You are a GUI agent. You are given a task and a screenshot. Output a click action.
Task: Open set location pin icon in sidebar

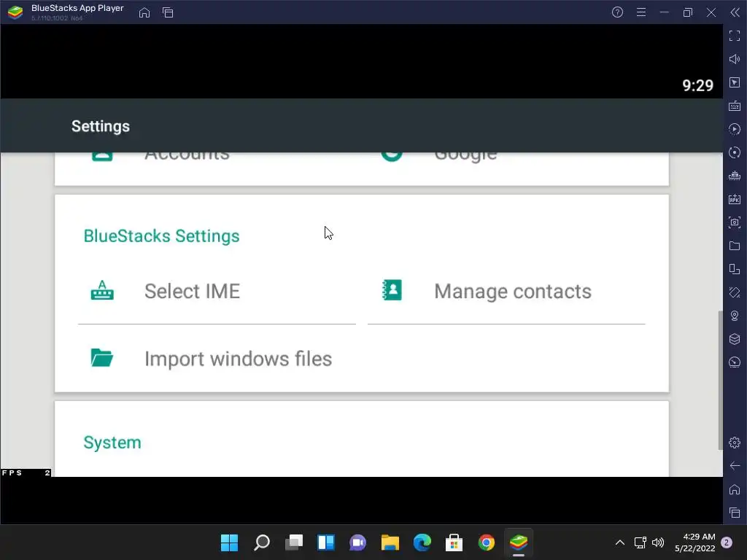coord(735,316)
